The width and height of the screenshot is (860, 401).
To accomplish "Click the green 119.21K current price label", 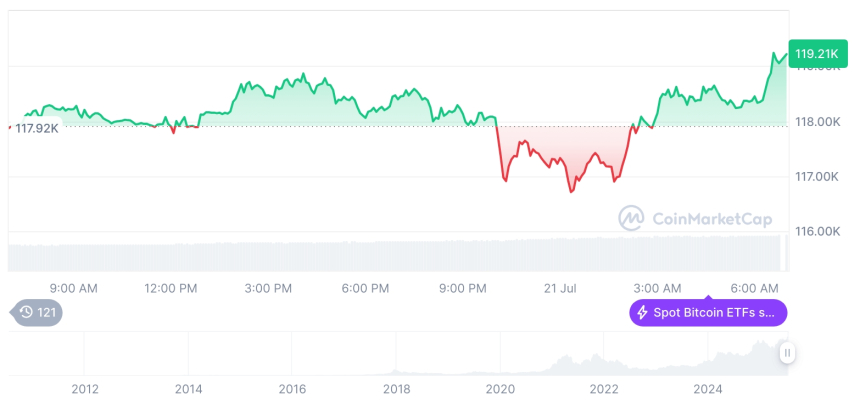I will coord(816,54).
